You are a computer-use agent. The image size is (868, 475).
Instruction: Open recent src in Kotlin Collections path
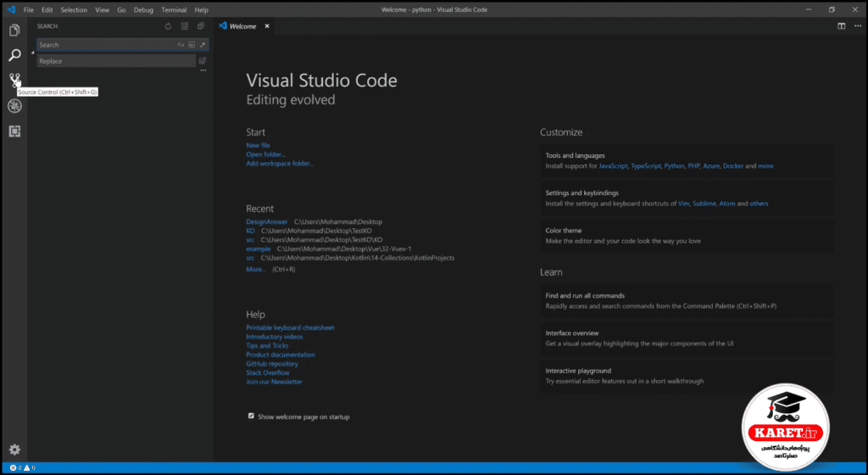point(250,258)
